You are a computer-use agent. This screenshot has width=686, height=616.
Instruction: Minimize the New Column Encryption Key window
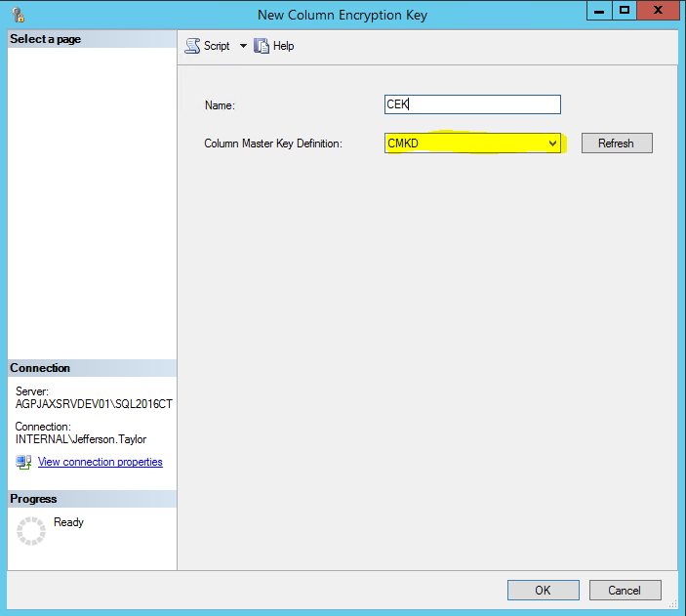click(x=599, y=11)
